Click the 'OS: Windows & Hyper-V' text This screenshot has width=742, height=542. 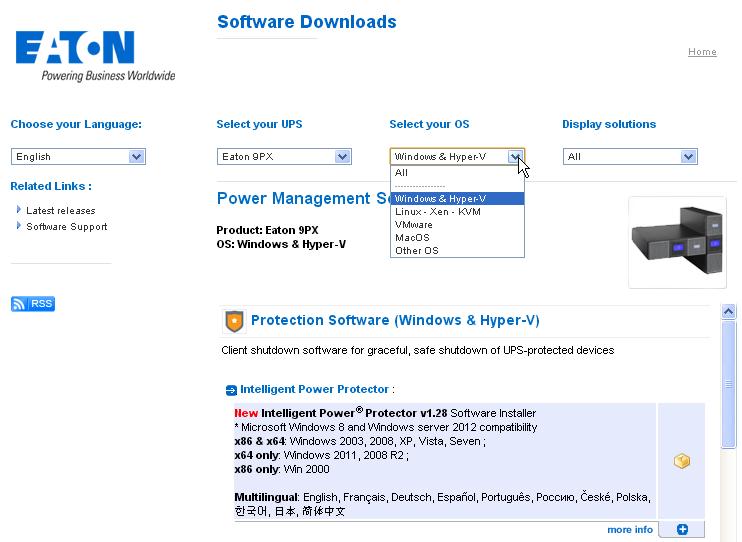[x=281, y=244]
